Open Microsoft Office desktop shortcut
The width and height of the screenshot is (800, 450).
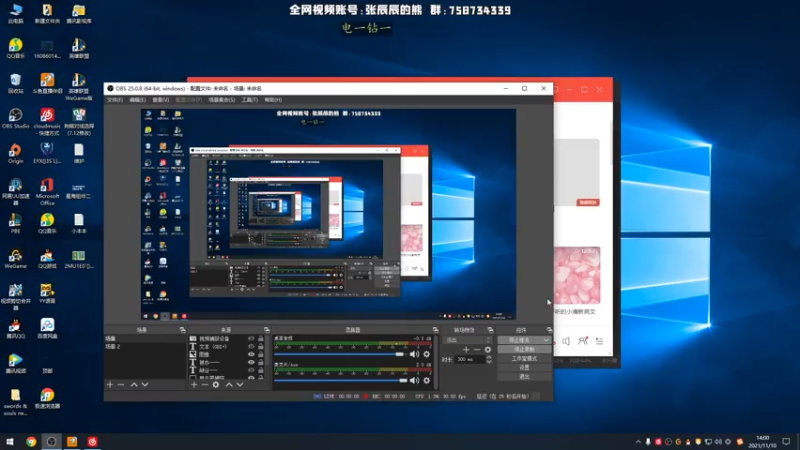[x=47, y=191]
